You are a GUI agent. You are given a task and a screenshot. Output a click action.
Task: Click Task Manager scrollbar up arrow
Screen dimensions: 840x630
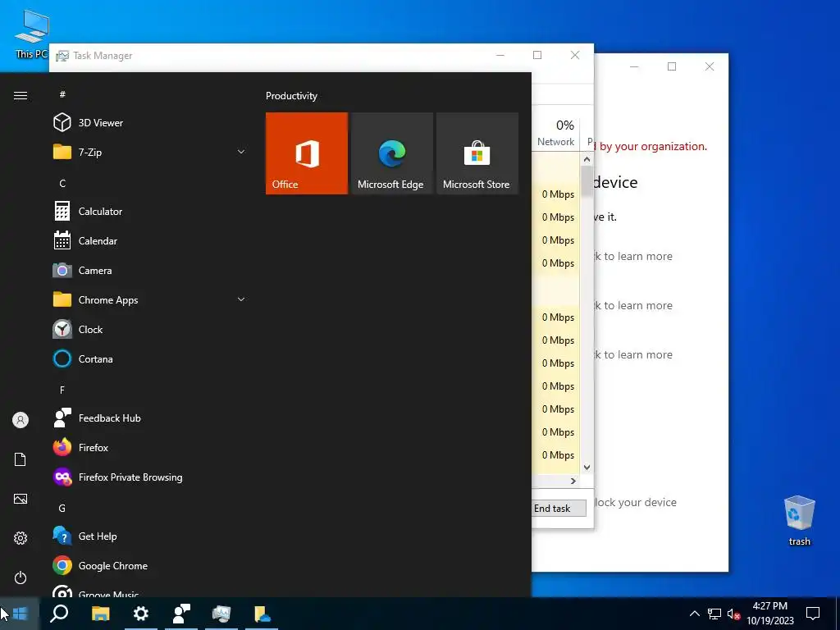[587, 159]
